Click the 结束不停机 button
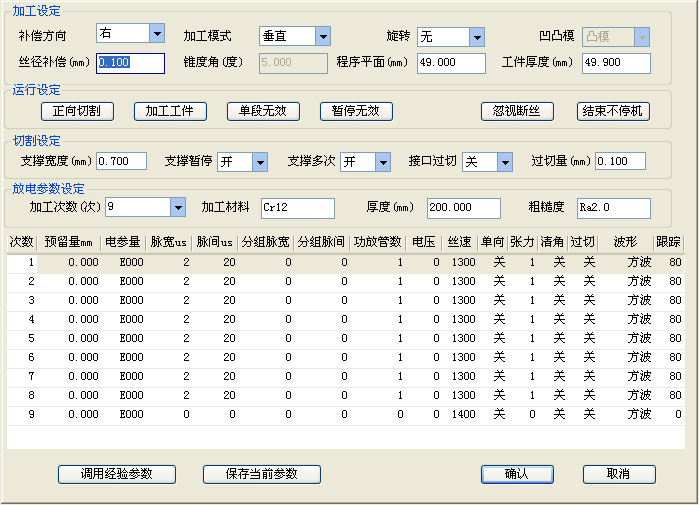The image size is (699, 505). (x=614, y=111)
